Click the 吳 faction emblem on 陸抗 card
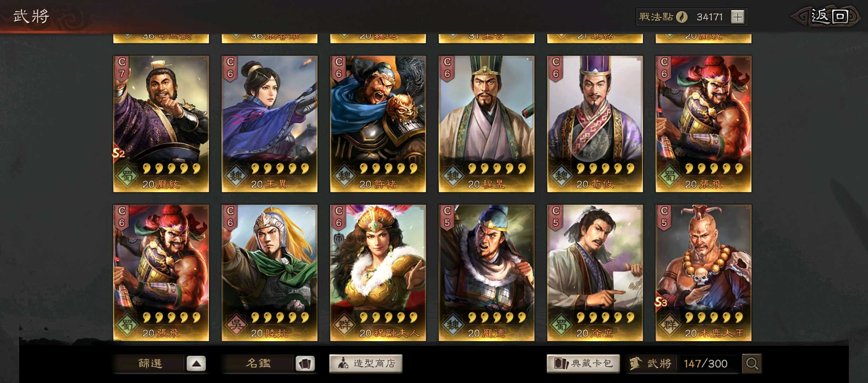 (236, 324)
